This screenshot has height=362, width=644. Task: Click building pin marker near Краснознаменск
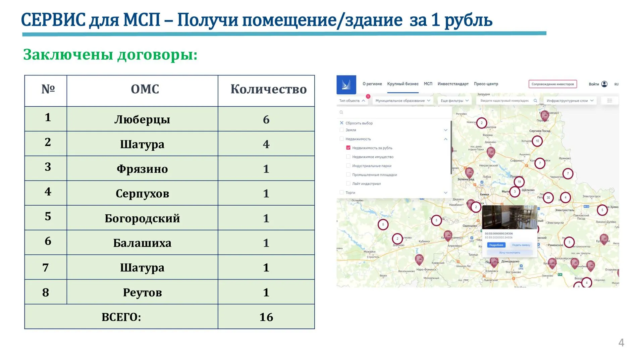[x=448, y=236]
